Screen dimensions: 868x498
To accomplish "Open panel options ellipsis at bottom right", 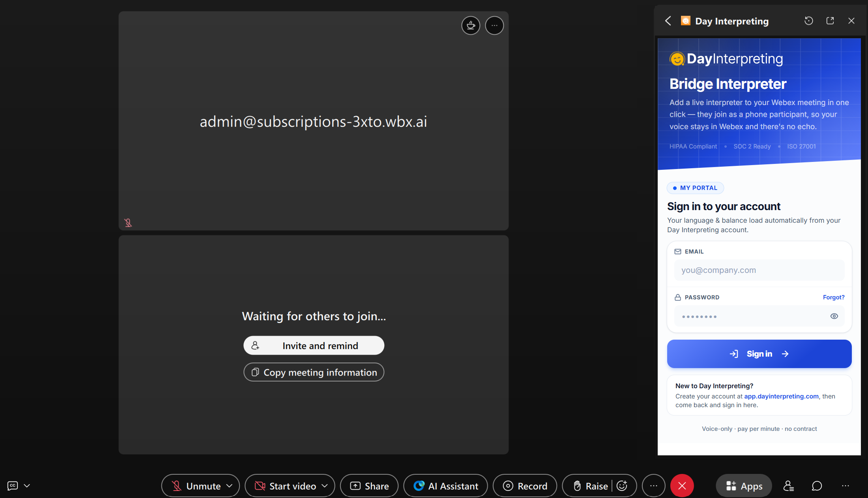I will 845,486.
